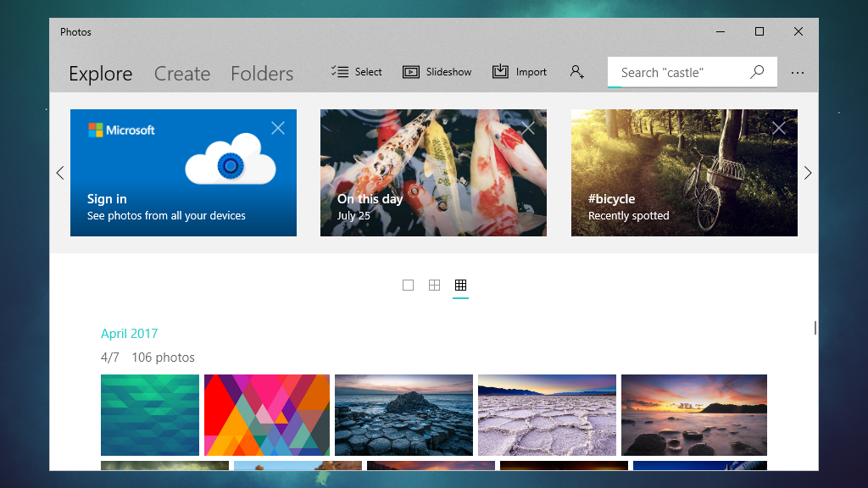Switch to the Create tab
The width and height of the screenshot is (868, 488).
182,74
